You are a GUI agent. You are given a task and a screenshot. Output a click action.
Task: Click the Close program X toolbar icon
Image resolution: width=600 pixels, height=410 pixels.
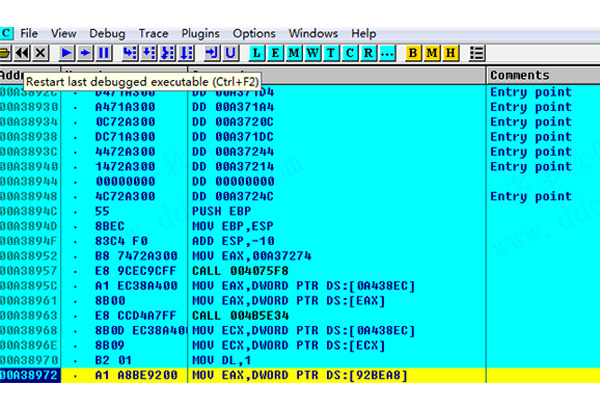40,52
